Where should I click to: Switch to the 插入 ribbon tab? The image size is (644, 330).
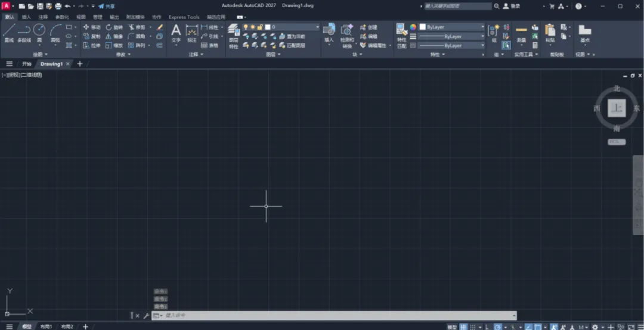click(x=26, y=17)
